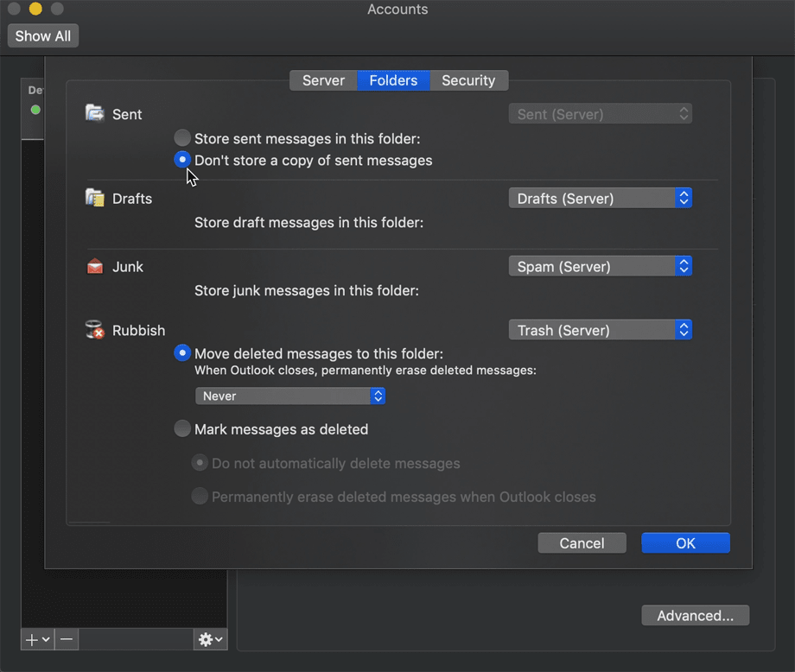Click the Drafts folder icon

pos(95,197)
